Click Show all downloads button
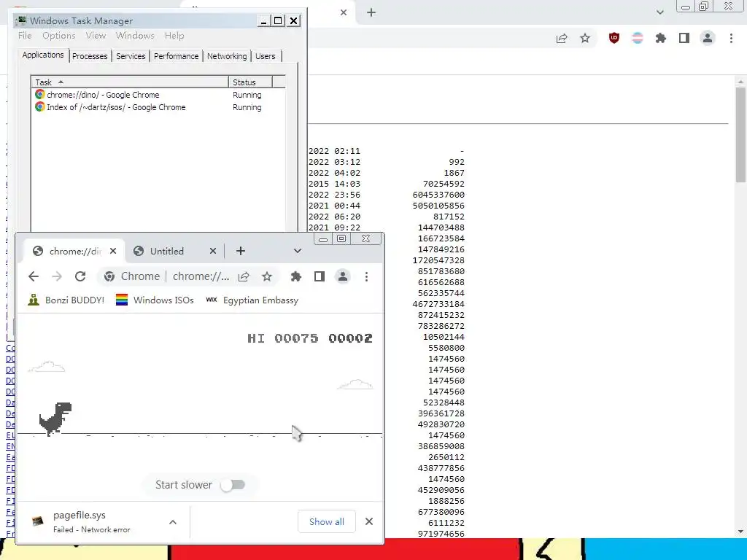This screenshot has height=560, width=747. (327, 521)
